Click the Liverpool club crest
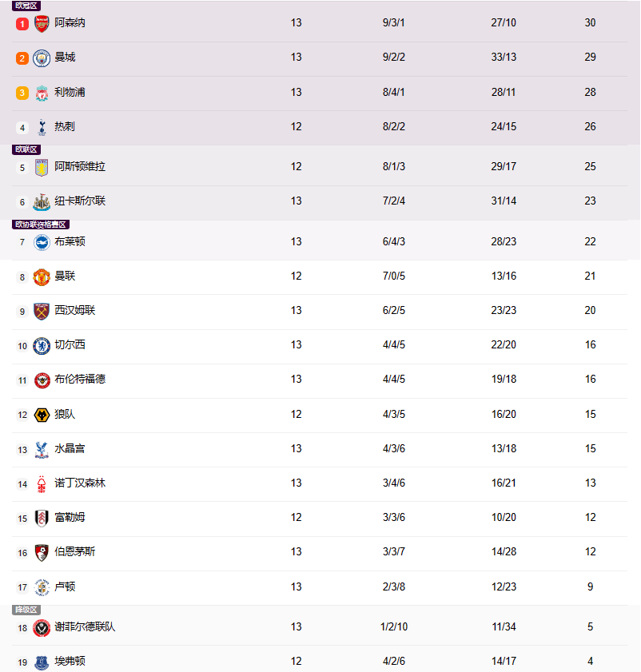641x672 pixels. (42, 93)
